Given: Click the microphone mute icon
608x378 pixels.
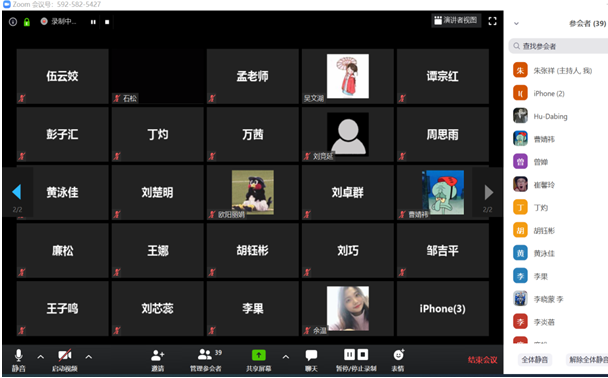Looking at the screenshot, I should [19, 355].
